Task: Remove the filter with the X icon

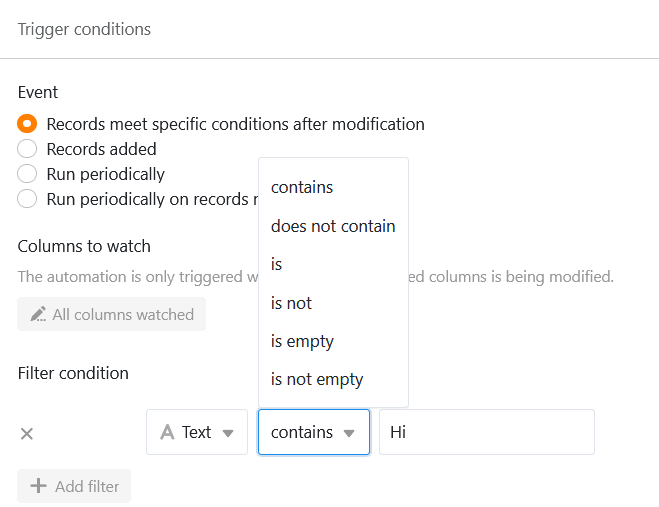Action: point(27,433)
